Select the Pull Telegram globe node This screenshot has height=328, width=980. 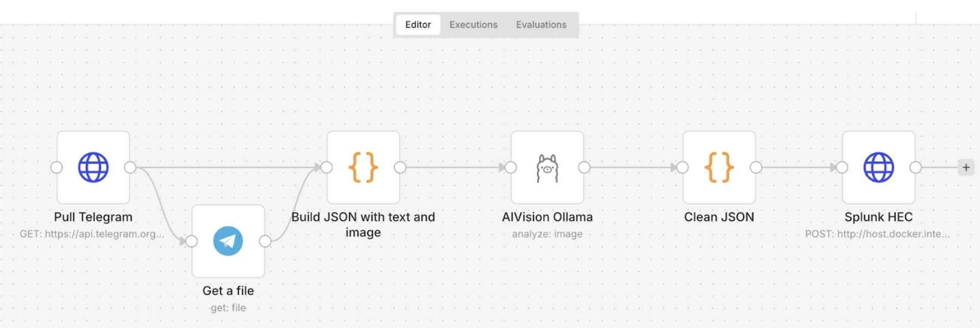point(93,167)
